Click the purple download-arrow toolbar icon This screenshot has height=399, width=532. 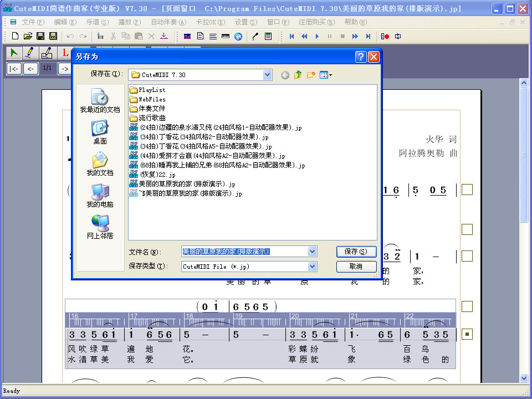tap(164, 36)
